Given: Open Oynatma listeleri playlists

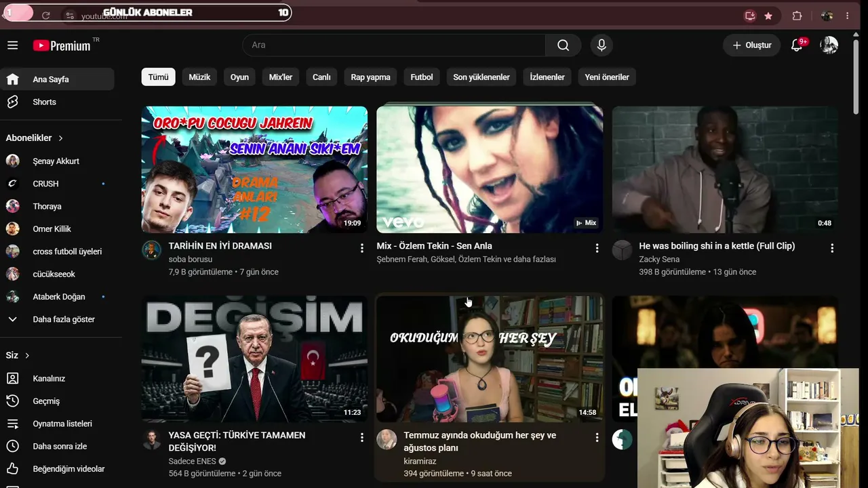Looking at the screenshot, I should 57,424.
